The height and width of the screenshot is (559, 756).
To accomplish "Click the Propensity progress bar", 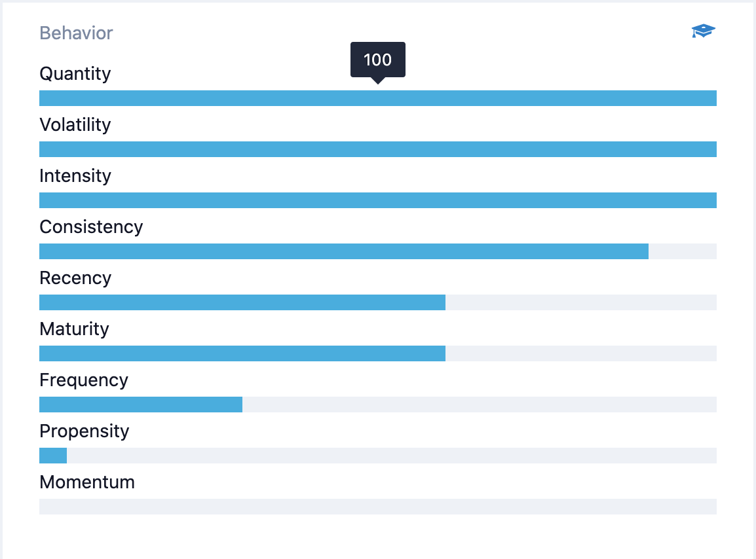I will tap(378, 456).
